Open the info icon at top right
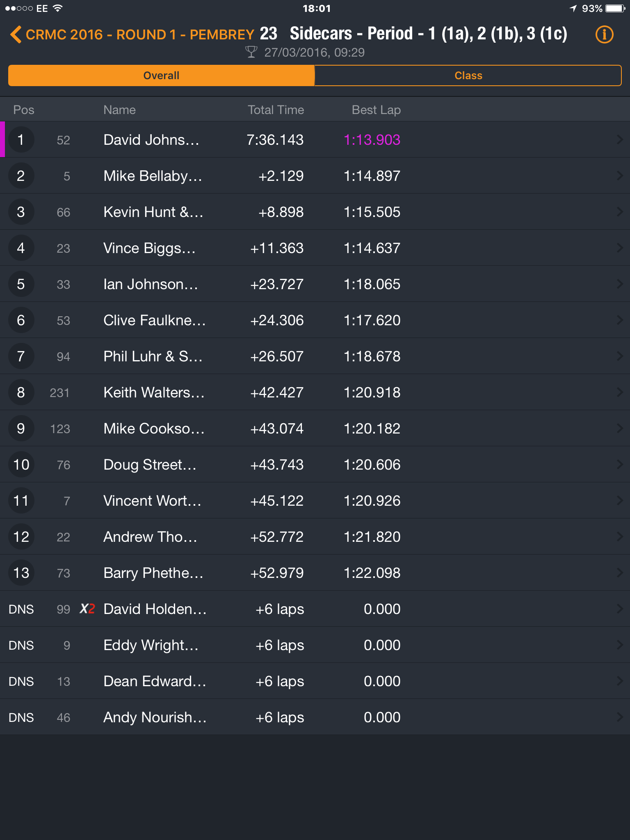630x840 pixels. (604, 34)
